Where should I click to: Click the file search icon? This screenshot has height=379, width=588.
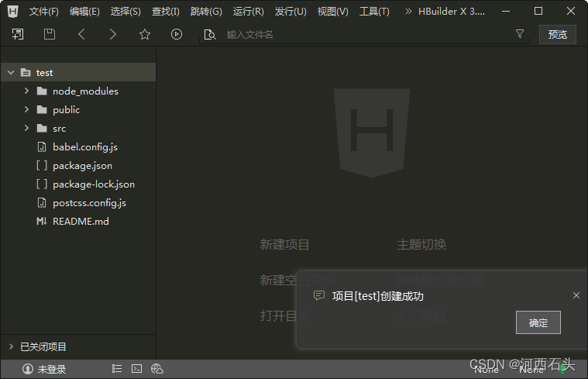pyautogui.click(x=210, y=35)
